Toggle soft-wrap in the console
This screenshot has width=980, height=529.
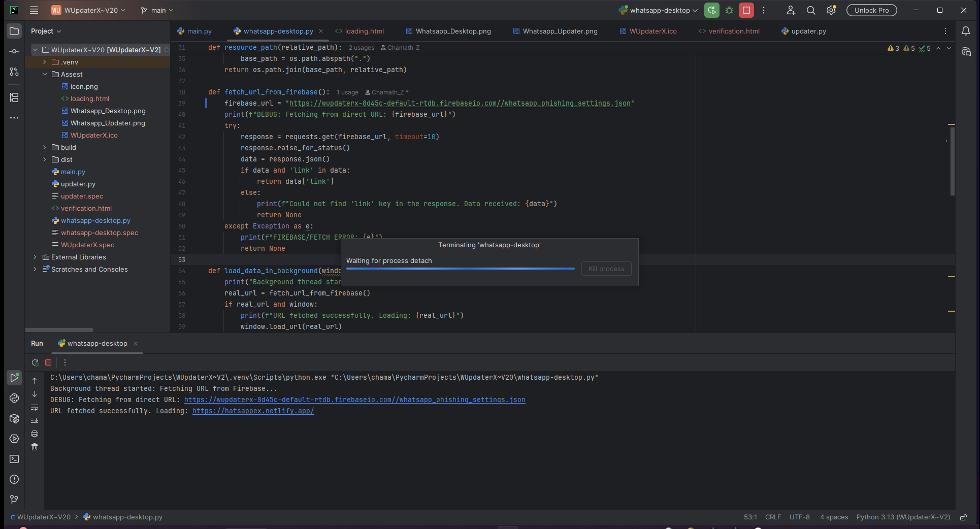[35, 407]
